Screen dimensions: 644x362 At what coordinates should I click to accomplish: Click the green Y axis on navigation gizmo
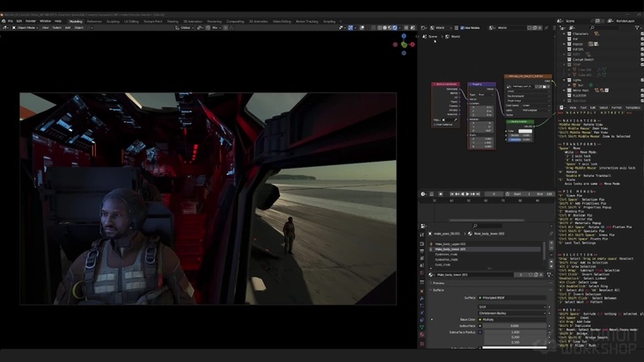point(404,44)
